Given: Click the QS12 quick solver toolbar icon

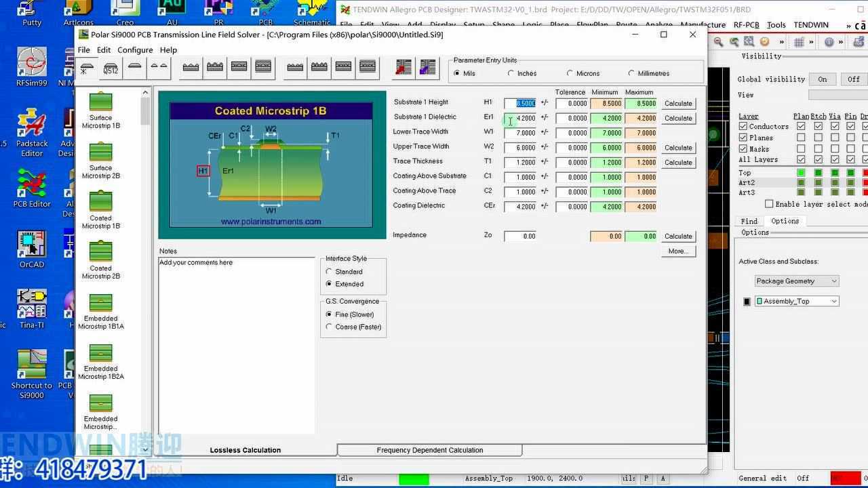Looking at the screenshot, I should (111, 68).
